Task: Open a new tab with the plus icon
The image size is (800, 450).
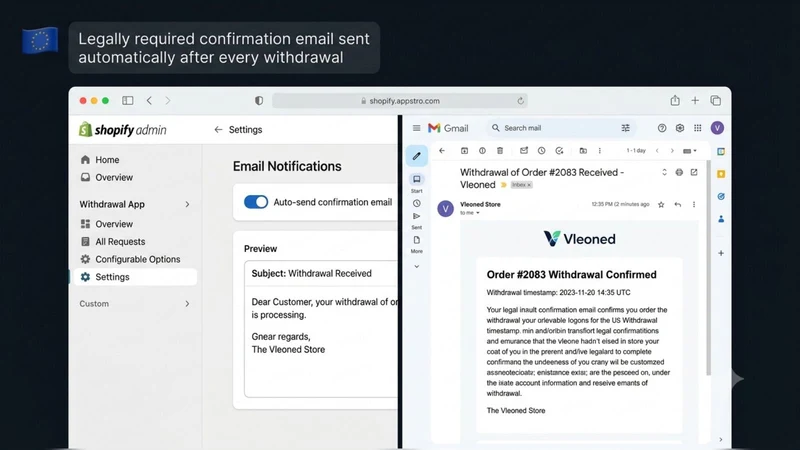Action: pyautogui.click(x=695, y=101)
